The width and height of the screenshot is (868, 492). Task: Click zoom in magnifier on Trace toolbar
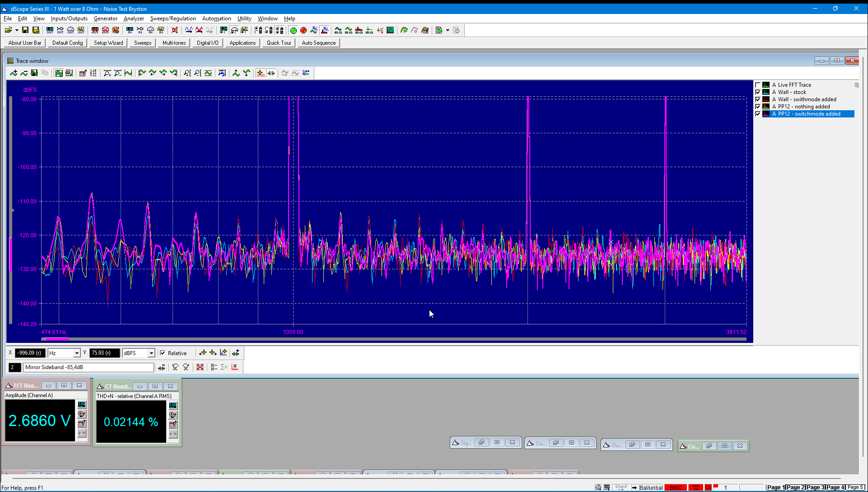click(107, 73)
